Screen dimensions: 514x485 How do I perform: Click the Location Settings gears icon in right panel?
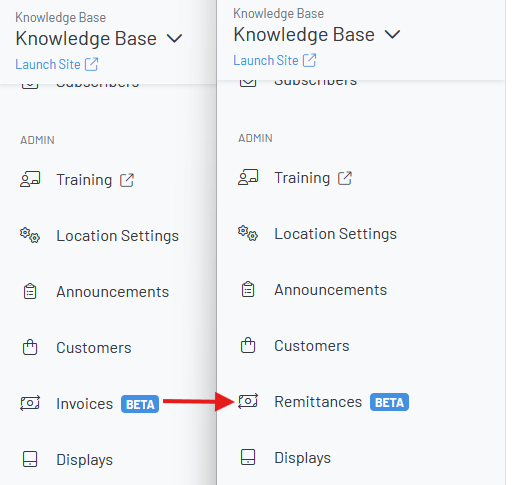click(248, 233)
